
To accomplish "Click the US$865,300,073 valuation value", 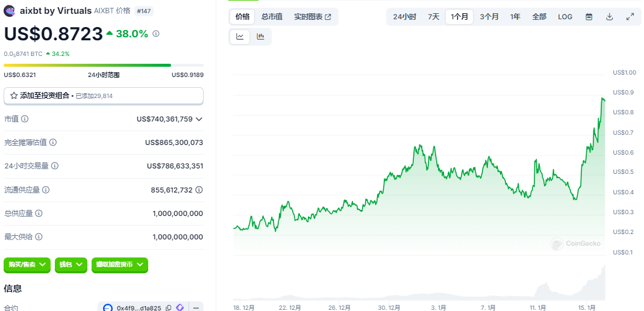I will tap(174, 143).
